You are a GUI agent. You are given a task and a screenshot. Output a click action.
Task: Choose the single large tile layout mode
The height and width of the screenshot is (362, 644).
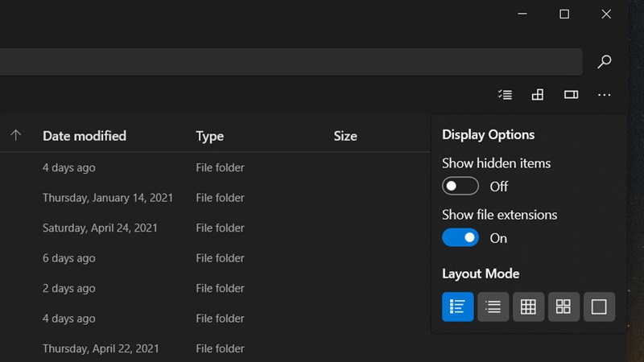[x=599, y=306]
